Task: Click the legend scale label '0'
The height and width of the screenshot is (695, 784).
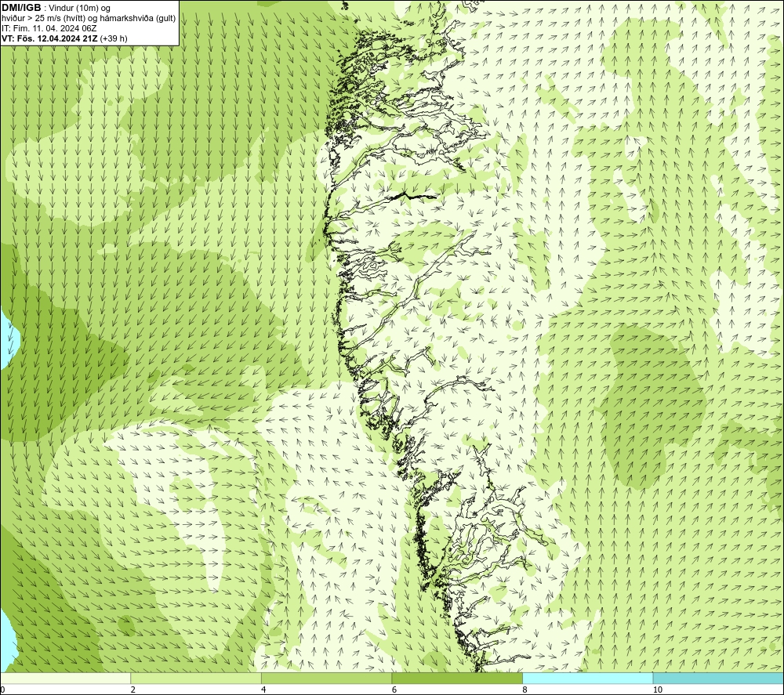Action: 2,690
